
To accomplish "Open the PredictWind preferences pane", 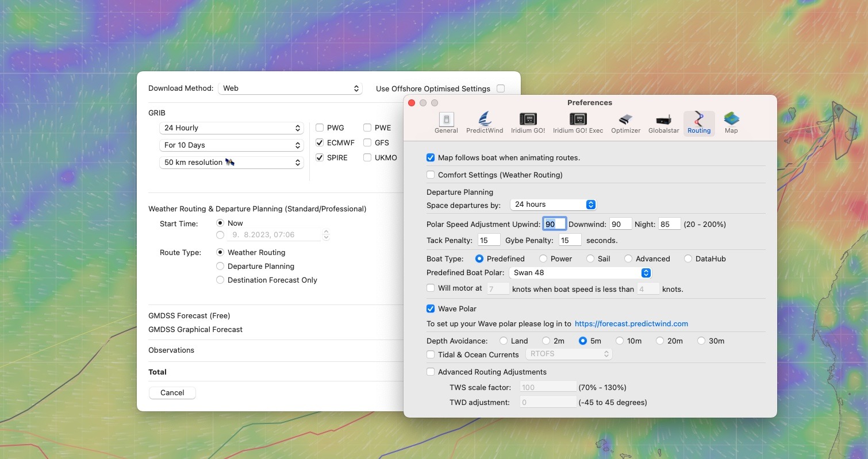I will pos(484,122).
